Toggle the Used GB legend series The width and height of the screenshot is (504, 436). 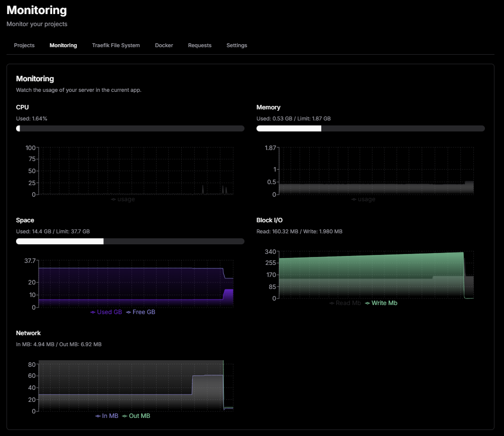point(106,312)
